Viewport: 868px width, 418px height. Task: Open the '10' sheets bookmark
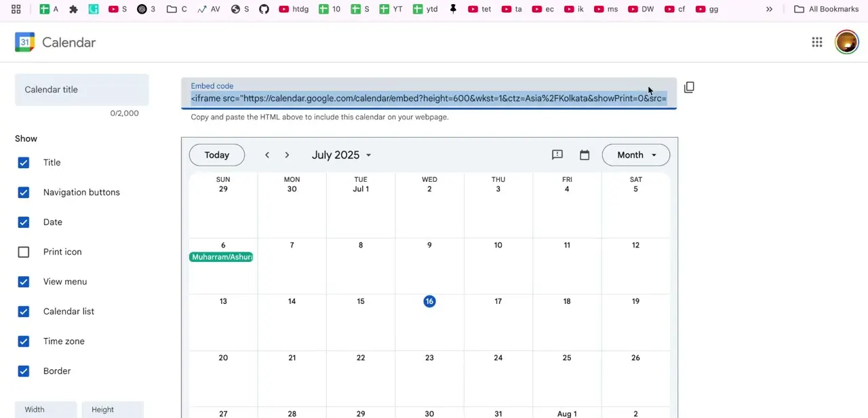[x=330, y=9]
